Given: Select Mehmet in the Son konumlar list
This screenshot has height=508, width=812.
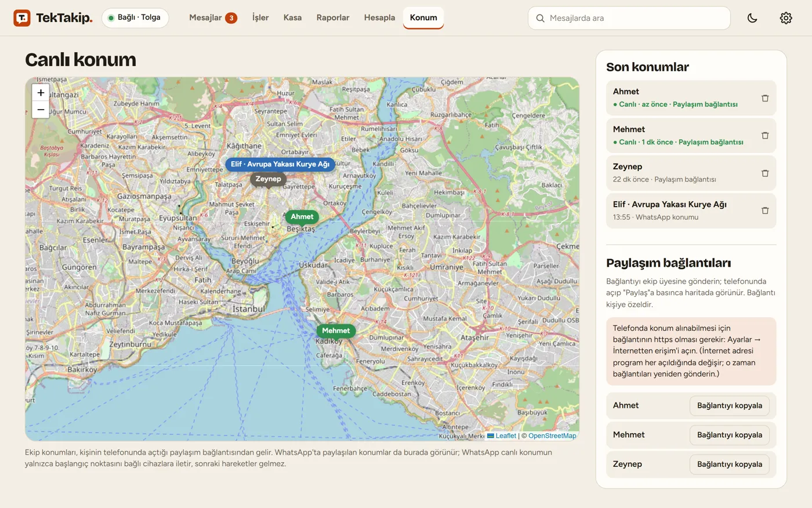Looking at the screenshot, I should 691,136.
